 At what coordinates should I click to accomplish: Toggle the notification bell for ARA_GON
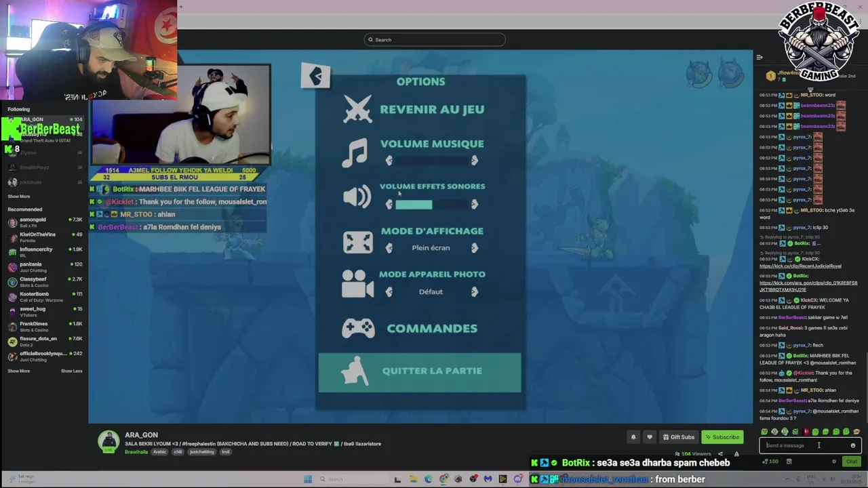tap(633, 437)
